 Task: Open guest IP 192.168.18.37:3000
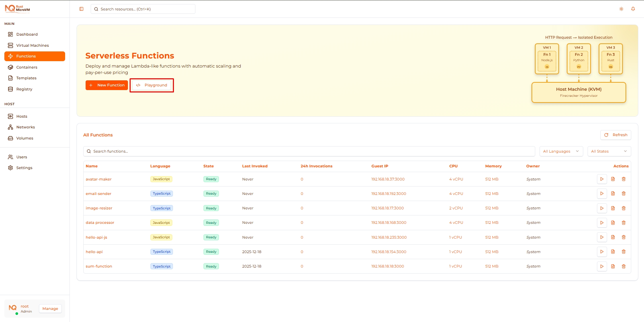388,179
